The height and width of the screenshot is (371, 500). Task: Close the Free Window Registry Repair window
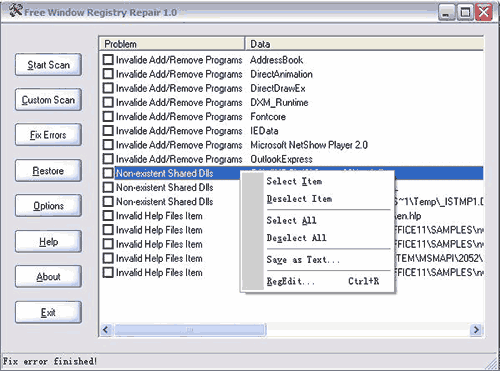pos(484,12)
